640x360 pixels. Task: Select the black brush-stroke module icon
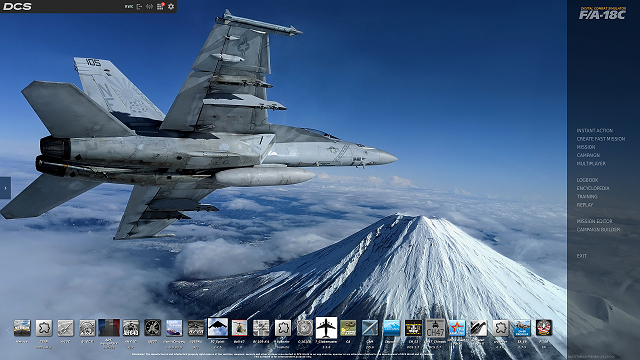pyautogui.click(x=478, y=328)
